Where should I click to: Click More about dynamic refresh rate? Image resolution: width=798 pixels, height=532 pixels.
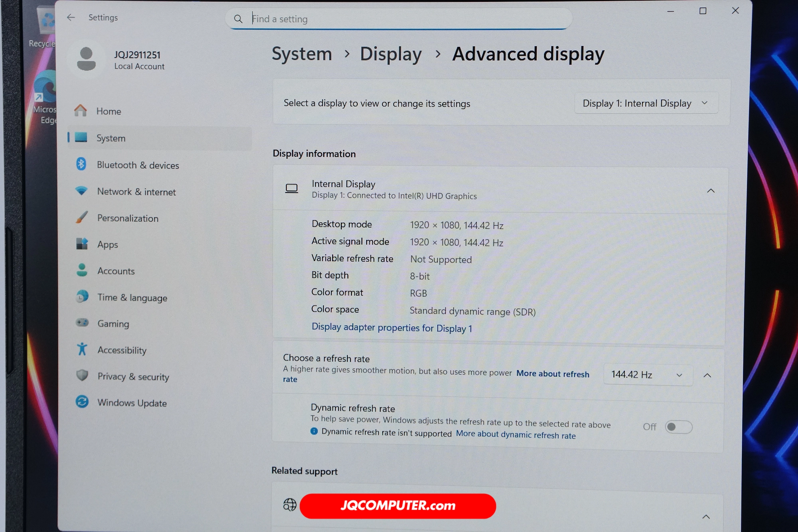(x=516, y=435)
